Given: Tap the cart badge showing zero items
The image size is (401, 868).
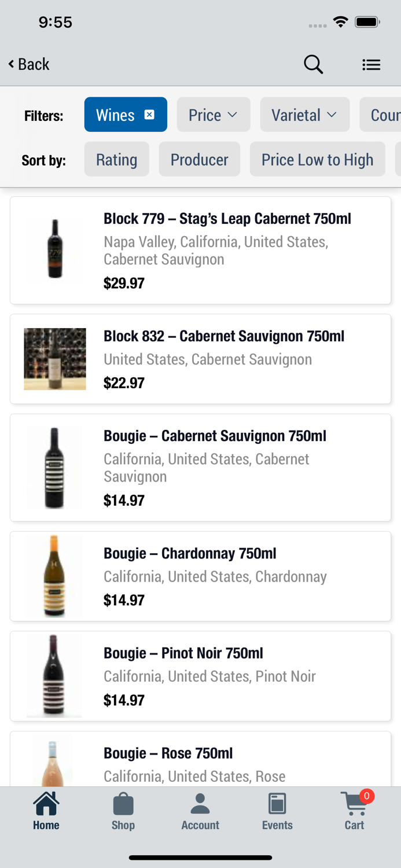Looking at the screenshot, I should pyautogui.click(x=366, y=796).
